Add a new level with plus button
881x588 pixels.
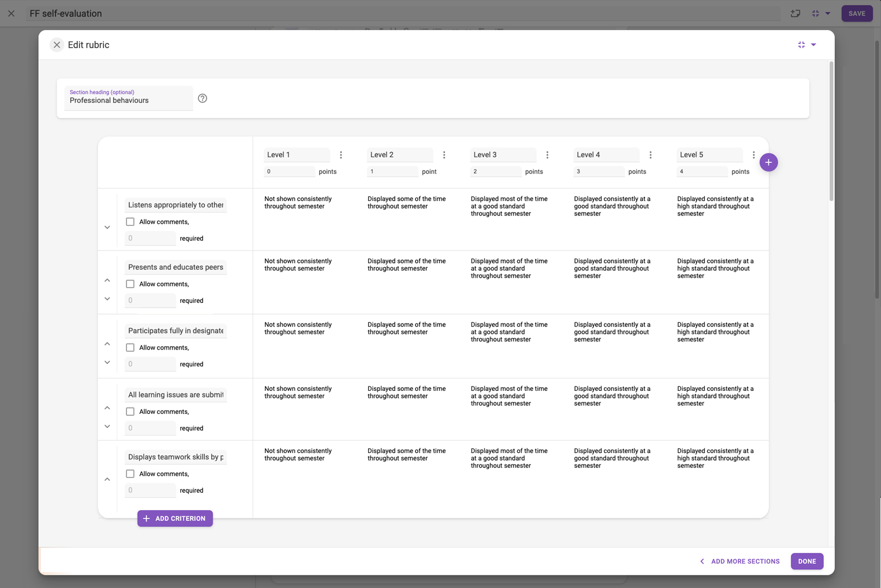(768, 162)
